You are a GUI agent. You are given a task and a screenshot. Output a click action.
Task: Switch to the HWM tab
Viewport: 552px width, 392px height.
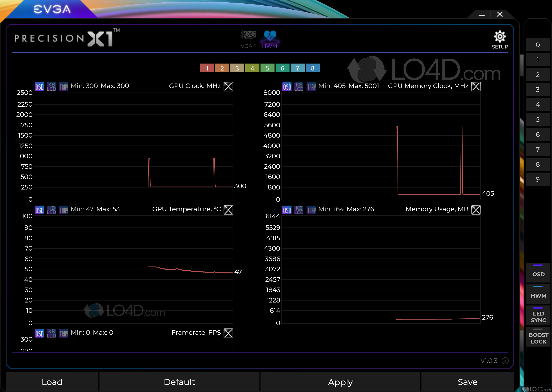click(270, 39)
